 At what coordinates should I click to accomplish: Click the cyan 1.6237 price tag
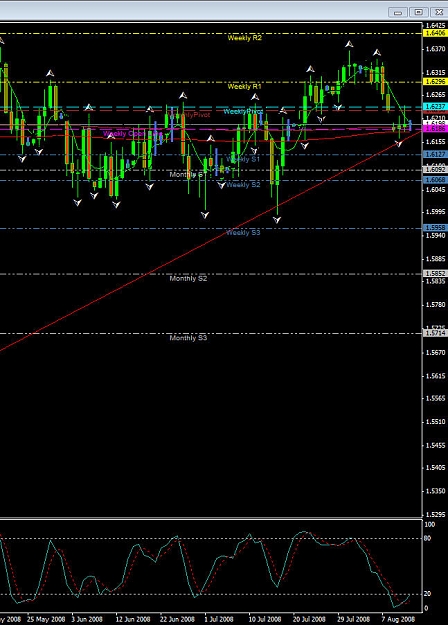[x=435, y=107]
